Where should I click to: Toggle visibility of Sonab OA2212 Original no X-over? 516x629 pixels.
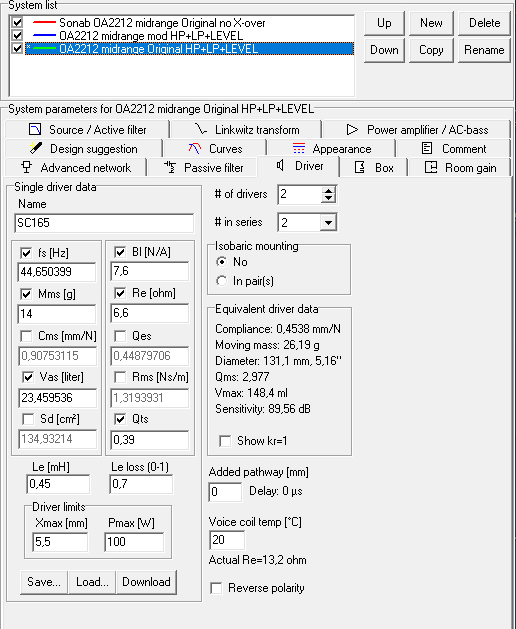(17, 22)
